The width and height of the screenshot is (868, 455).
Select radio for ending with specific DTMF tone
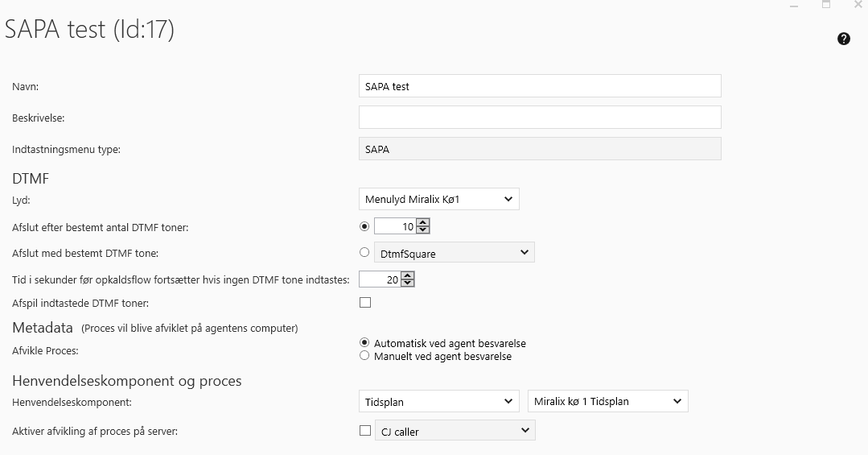pyautogui.click(x=364, y=253)
